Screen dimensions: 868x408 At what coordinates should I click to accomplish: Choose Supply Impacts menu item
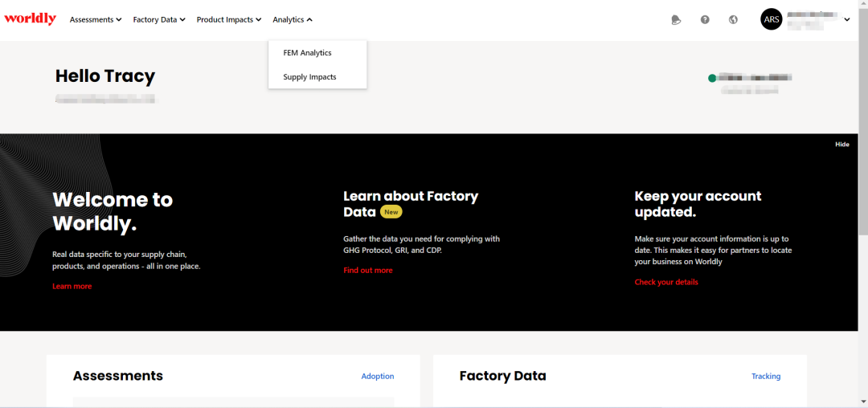309,77
